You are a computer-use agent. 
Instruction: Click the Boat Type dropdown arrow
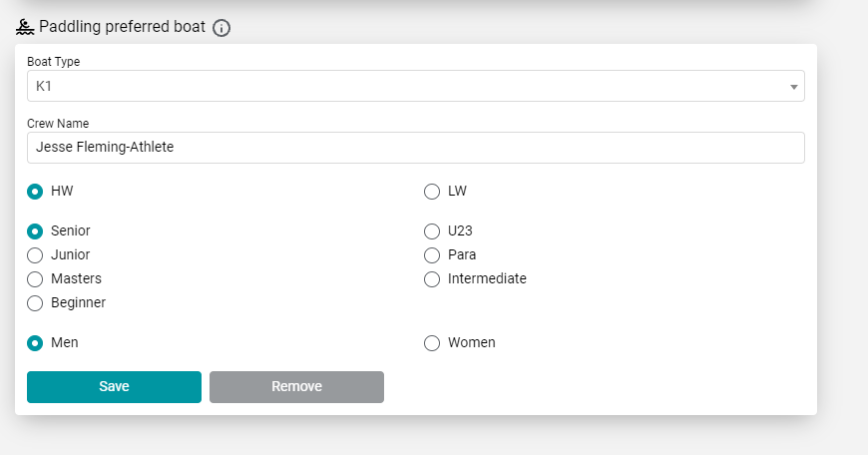794,87
